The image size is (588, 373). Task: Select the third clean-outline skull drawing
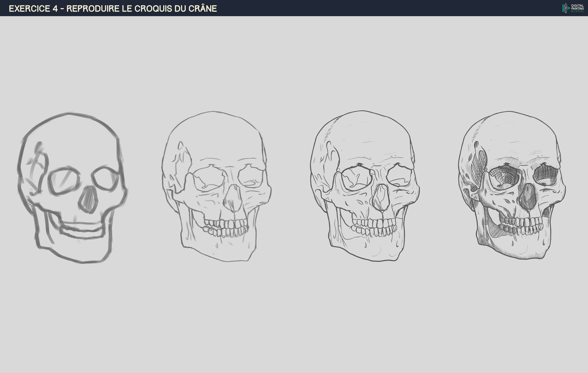[x=365, y=186]
